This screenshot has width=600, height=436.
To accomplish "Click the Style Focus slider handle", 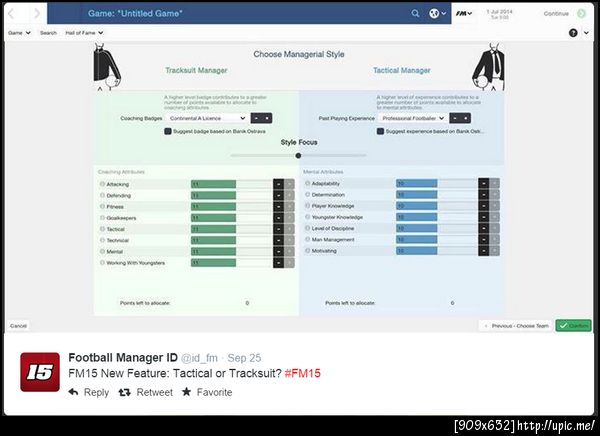I will tap(298, 155).
